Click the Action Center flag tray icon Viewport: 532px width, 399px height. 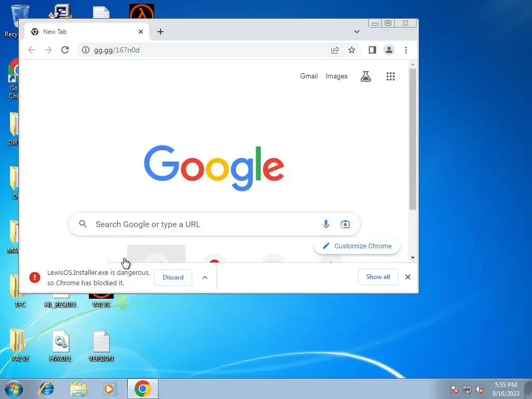click(455, 389)
